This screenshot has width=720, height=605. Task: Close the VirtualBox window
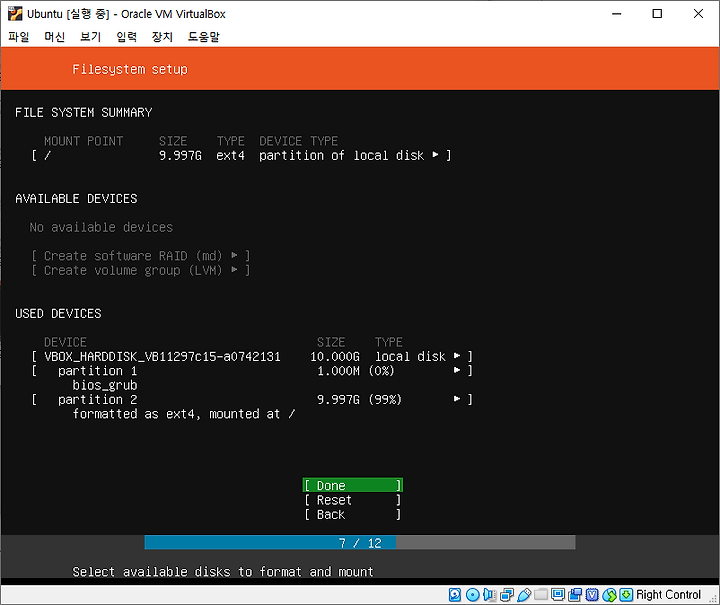(x=698, y=14)
